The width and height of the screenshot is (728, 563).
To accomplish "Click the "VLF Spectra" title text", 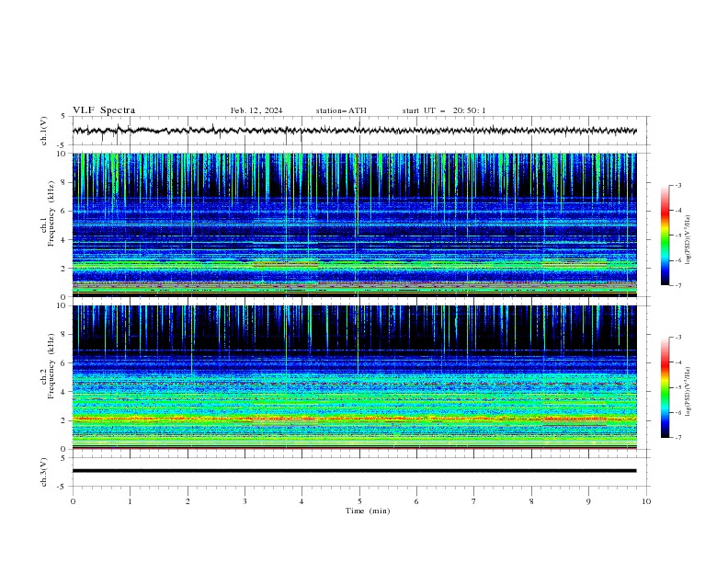I will click(104, 110).
